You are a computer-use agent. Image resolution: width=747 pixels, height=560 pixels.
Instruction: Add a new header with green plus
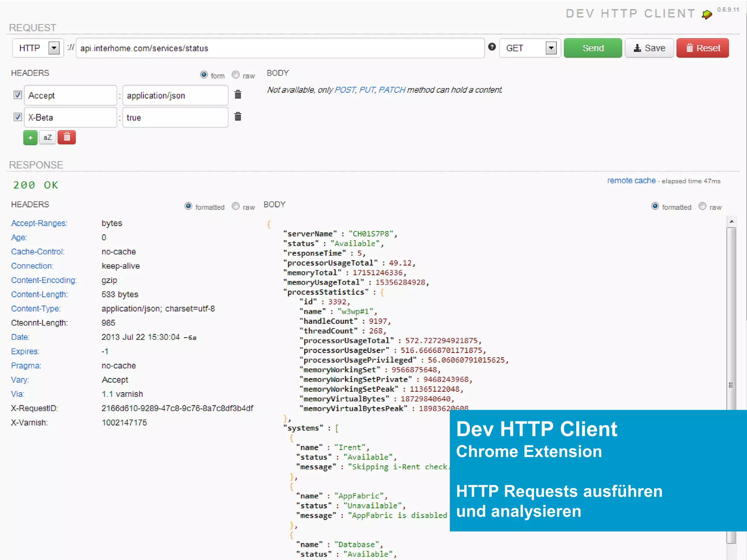coord(30,137)
